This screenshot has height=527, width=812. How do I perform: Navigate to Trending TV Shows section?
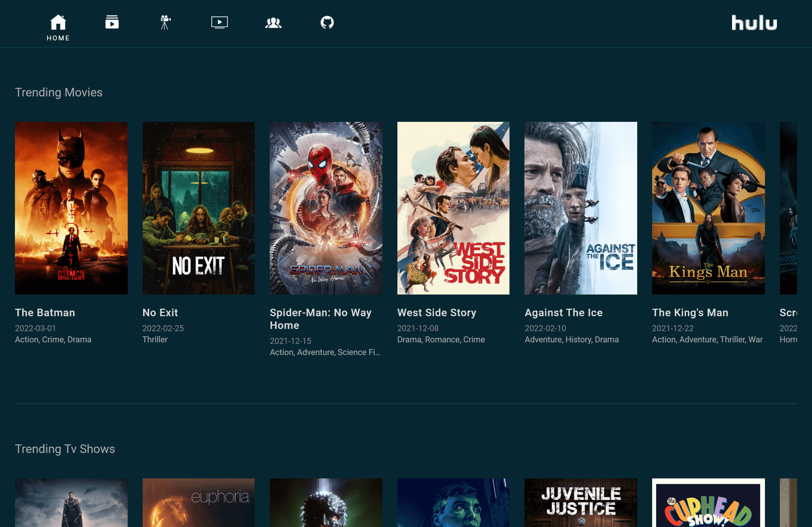click(x=65, y=448)
